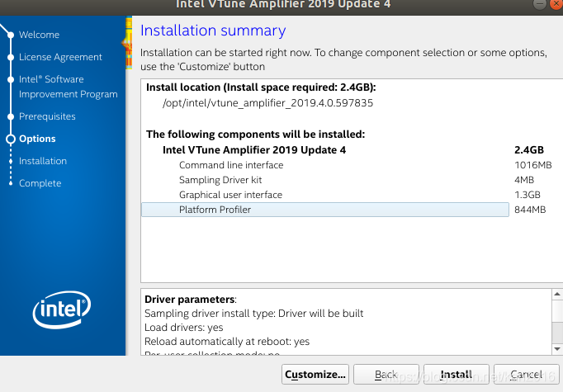Select the Platform Profiler component row

325,210
